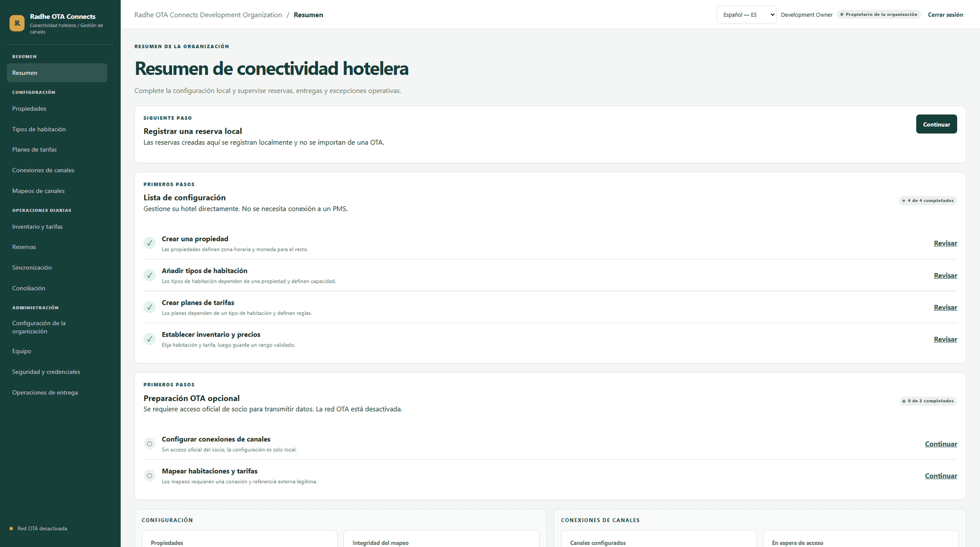Click Revisar for Establecer inventario y precios
Screen dimensions: 980x547
click(945, 339)
